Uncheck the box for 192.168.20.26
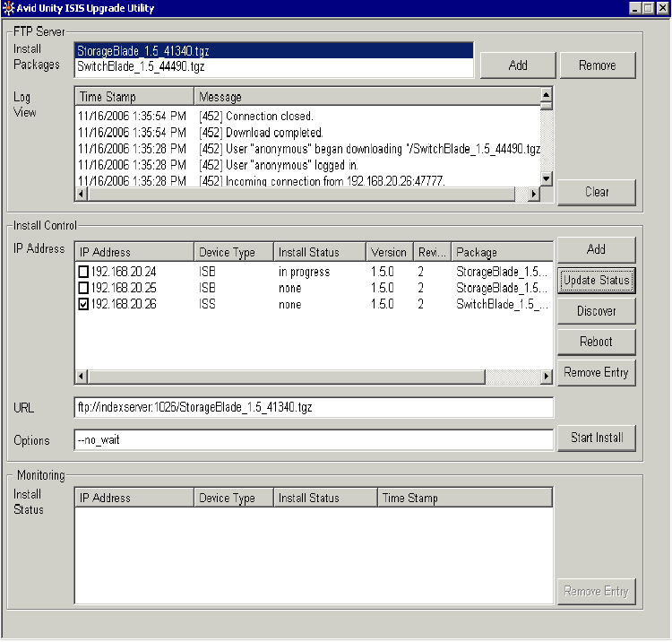This screenshot has width=672, height=642. coord(83,304)
